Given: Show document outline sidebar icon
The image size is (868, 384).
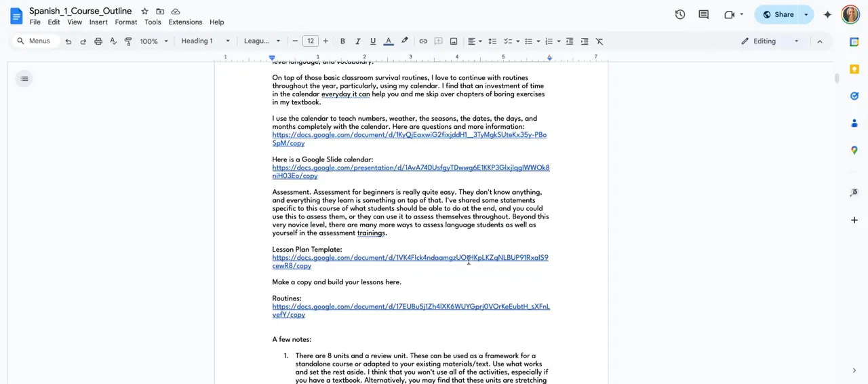Looking at the screenshot, I should pos(24,79).
